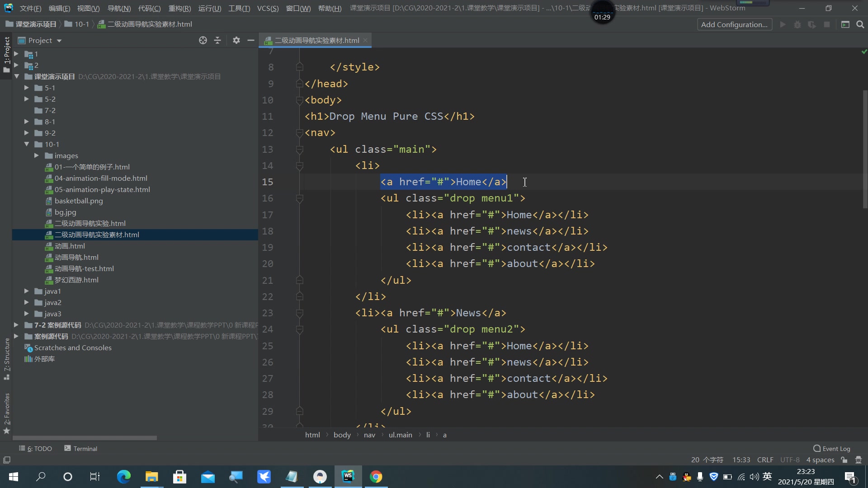Open Microsoft Store from taskbar
The width and height of the screenshot is (868, 488).
tap(179, 477)
